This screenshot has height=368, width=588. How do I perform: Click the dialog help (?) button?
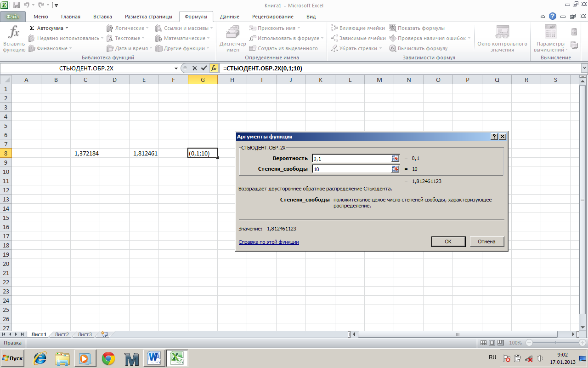tap(494, 137)
